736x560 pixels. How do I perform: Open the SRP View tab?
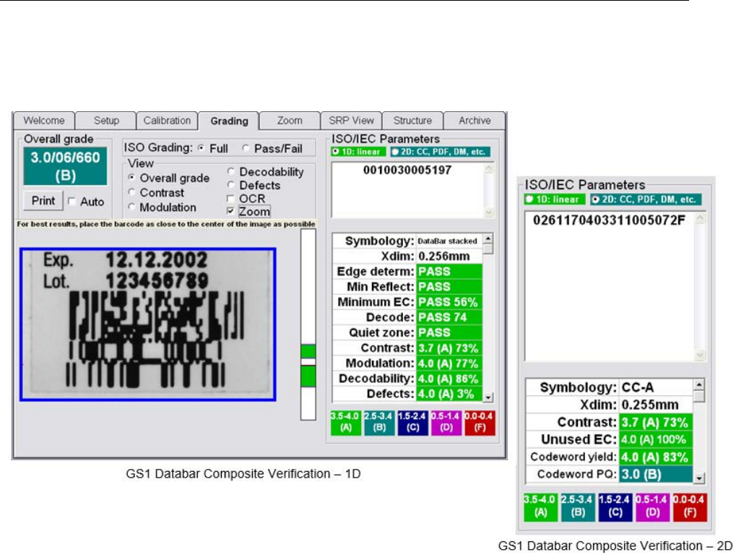pos(351,121)
